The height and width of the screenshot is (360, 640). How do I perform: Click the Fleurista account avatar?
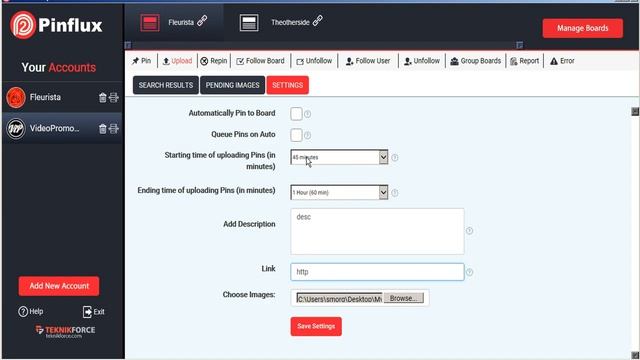coord(16,98)
